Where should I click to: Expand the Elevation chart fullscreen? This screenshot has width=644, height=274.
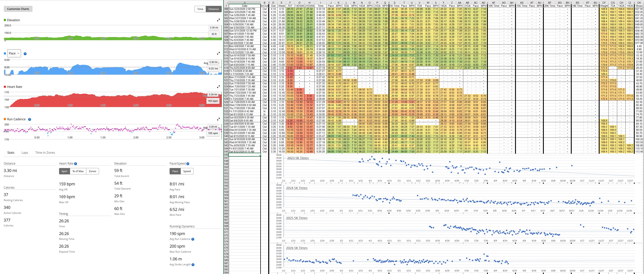218,20
